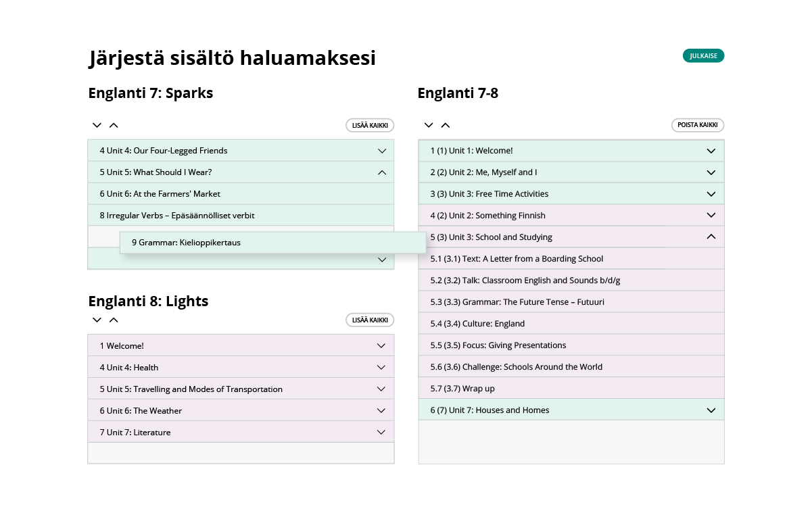The image size is (812, 513).
Task: Click the down arrow above the Englanti 7-8 list
Action: pyautogui.click(x=429, y=125)
